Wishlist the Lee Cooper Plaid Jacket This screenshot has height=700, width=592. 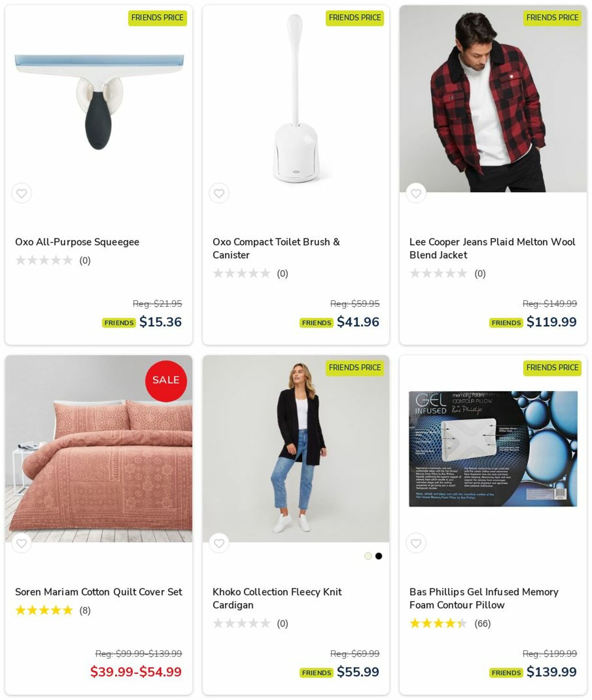point(416,193)
